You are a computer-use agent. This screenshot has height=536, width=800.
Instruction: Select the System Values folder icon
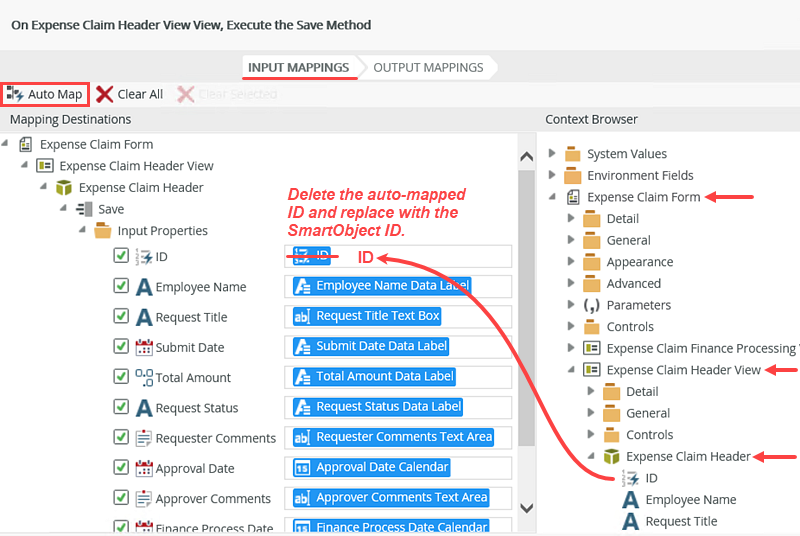point(573,154)
